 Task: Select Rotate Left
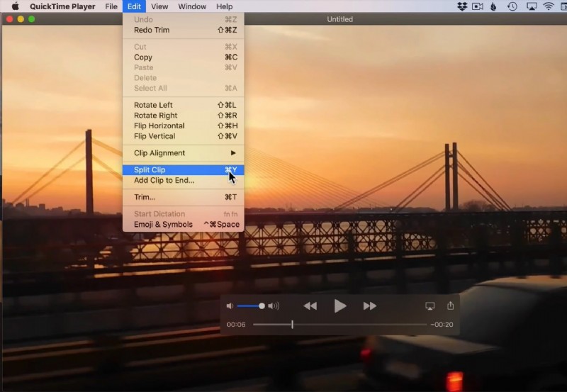(x=184, y=105)
